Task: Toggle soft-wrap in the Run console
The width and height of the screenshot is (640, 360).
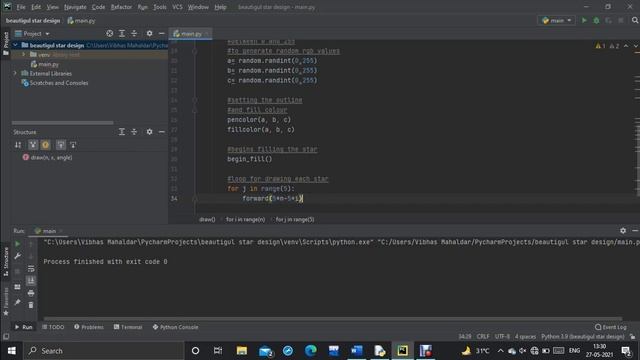Action: pyautogui.click(x=31, y=269)
